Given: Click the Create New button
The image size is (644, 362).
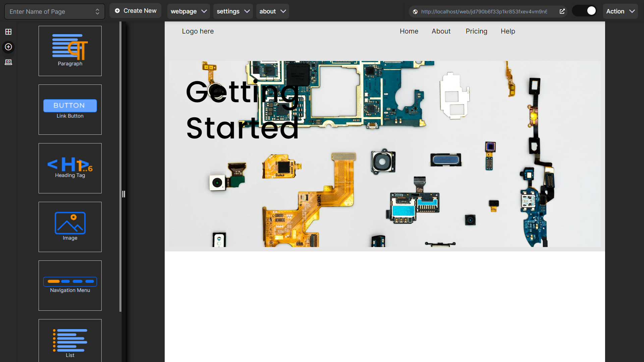Looking at the screenshot, I should (x=136, y=11).
